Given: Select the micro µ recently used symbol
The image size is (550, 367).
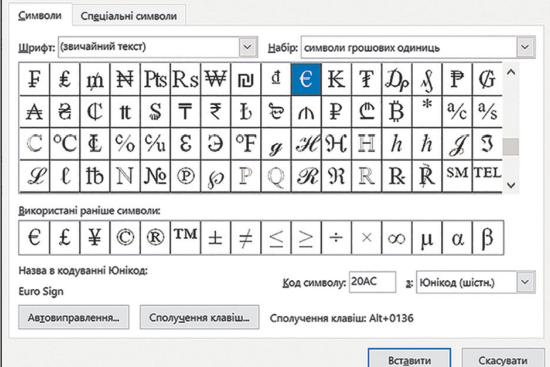Looking at the screenshot, I should (x=427, y=238).
